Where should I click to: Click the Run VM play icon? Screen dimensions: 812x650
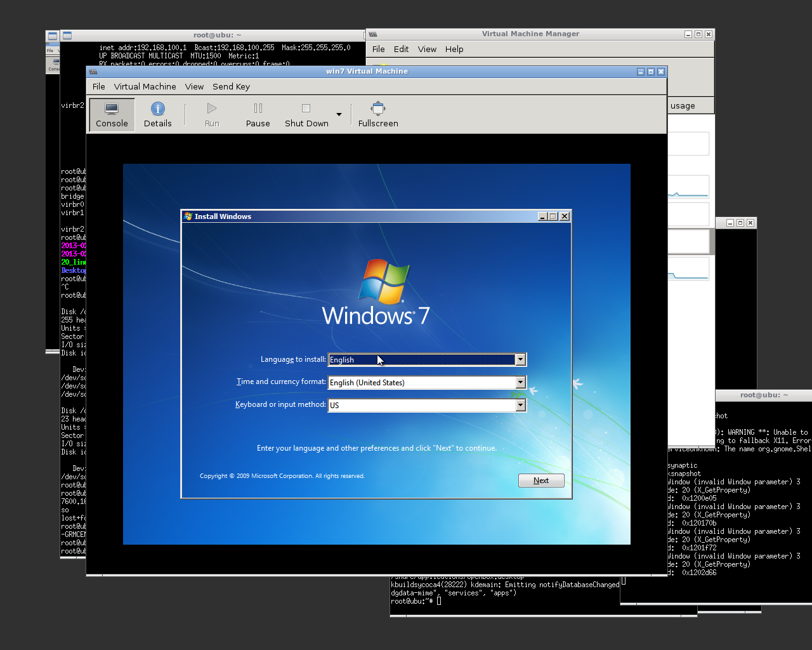click(x=212, y=109)
